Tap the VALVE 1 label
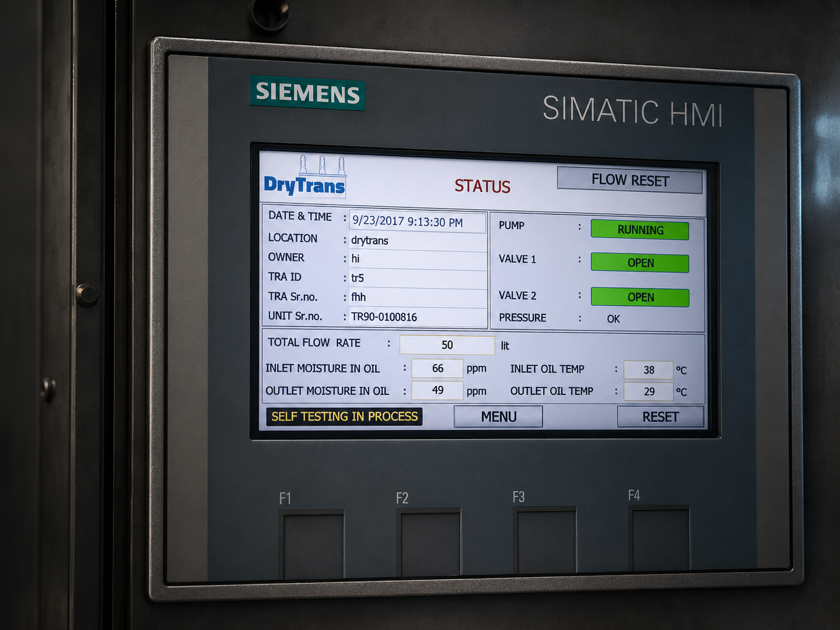Image resolution: width=840 pixels, height=630 pixels. (517, 259)
